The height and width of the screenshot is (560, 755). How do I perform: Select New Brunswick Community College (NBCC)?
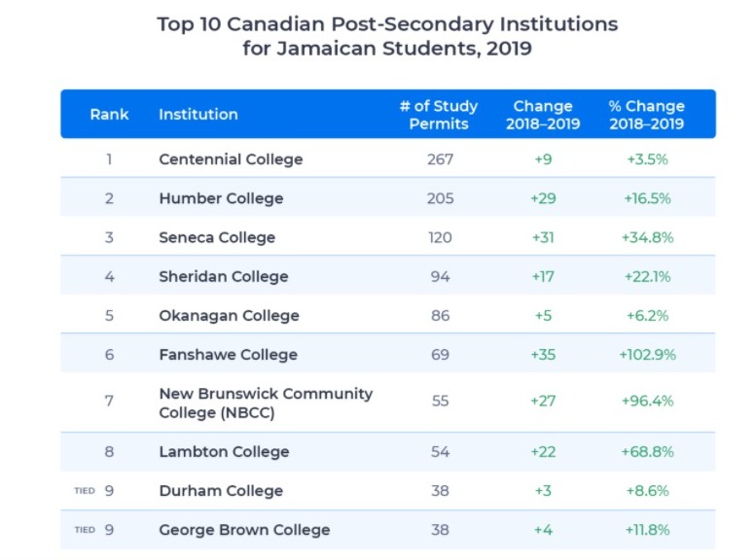tap(266, 402)
